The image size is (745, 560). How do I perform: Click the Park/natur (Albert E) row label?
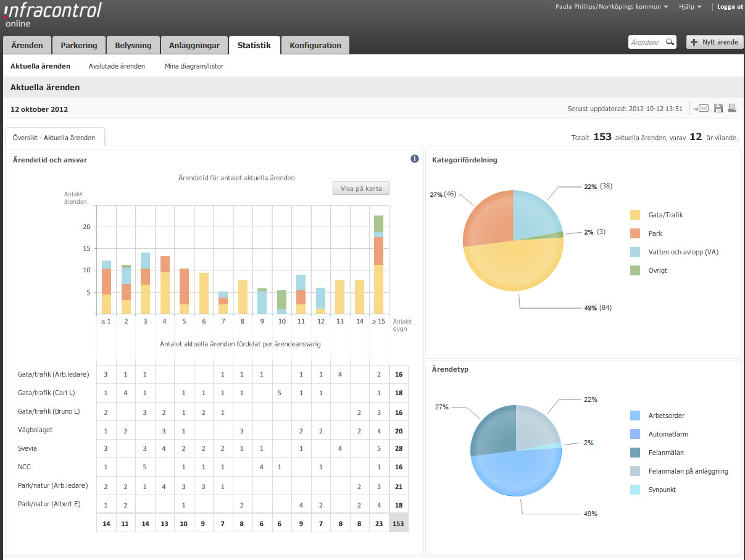(x=49, y=504)
